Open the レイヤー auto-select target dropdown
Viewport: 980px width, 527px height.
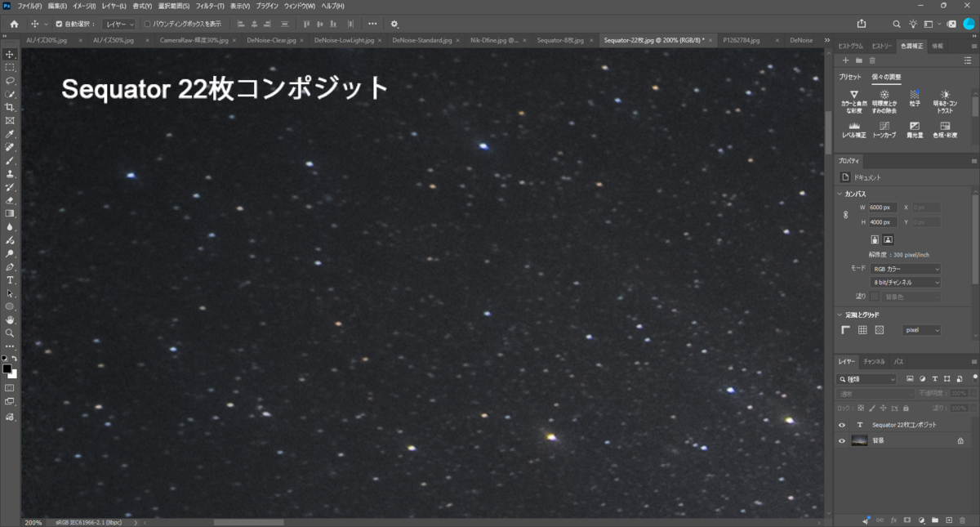119,24
